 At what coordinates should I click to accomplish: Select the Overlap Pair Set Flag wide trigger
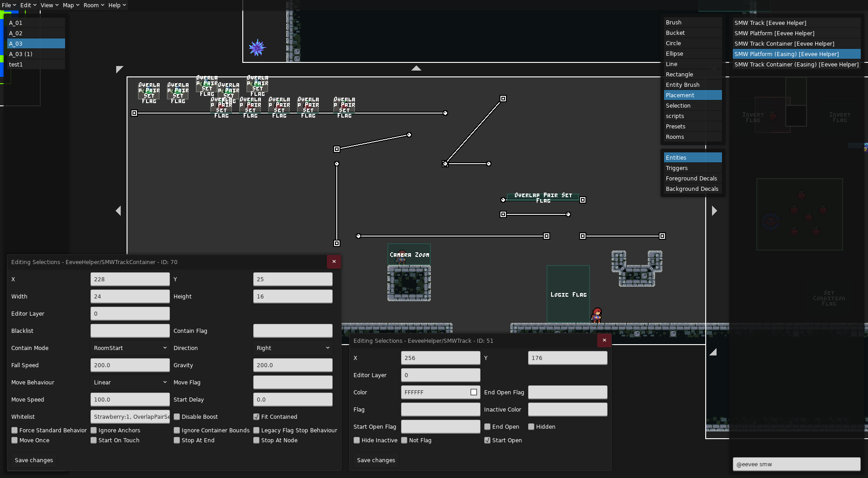pyautogui.click(x=543, y=198)
